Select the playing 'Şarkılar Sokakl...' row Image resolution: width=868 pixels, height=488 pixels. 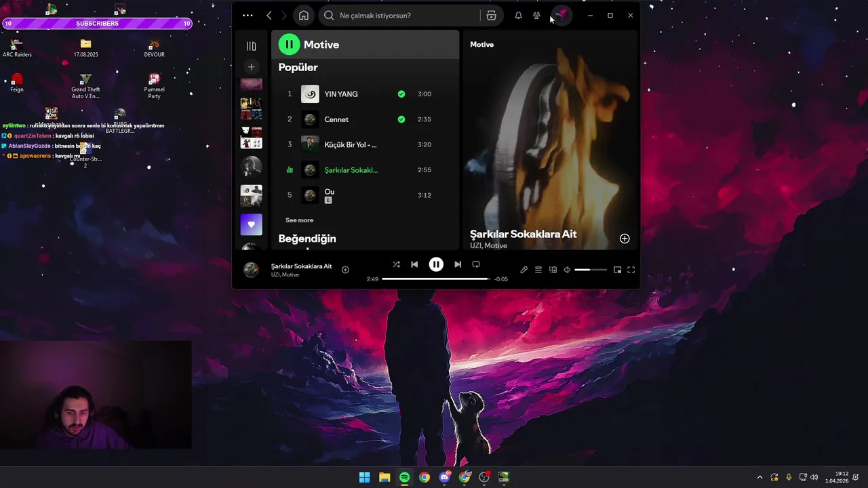[x=365, y=169]
